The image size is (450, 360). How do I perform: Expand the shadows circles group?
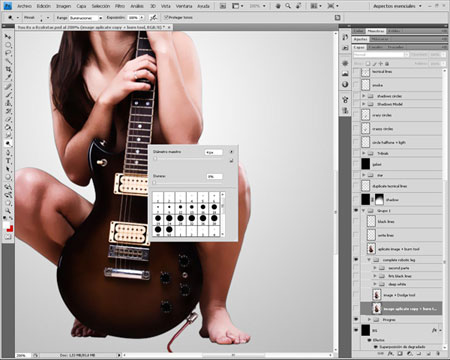[x=364, y=96]
